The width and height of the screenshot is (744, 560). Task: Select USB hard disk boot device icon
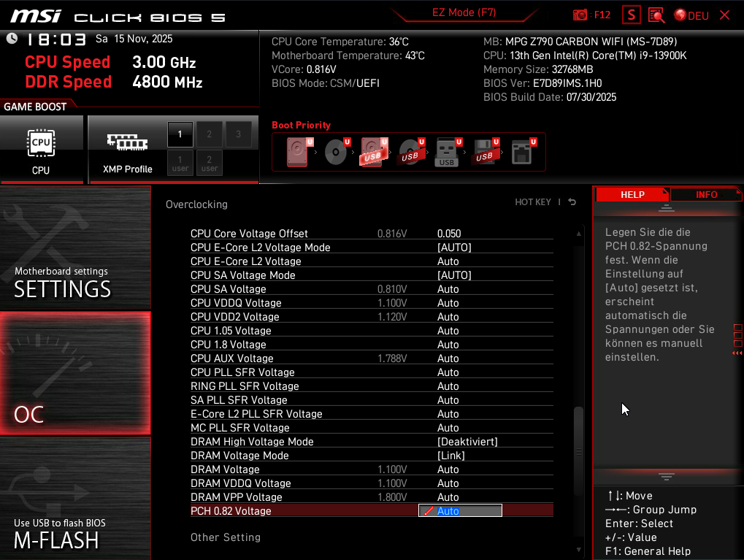tap(374, 152)
